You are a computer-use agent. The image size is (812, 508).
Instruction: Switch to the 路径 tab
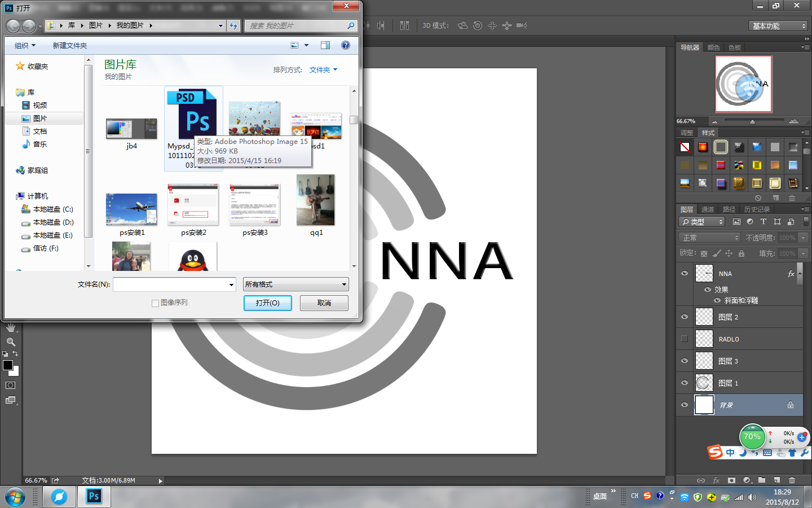[729, 209]
